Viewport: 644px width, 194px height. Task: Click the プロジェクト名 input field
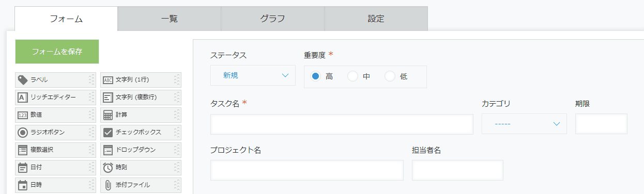point(307,170)
